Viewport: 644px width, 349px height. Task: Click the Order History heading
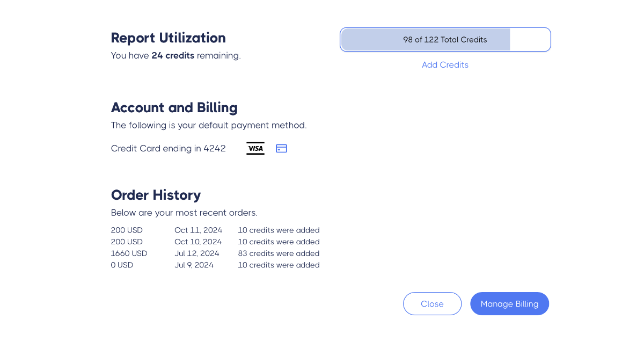click(x=156, y=195)
